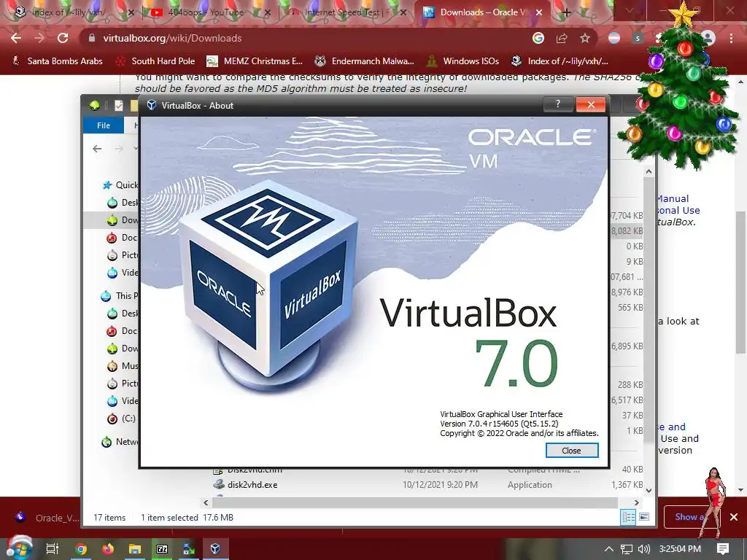
Task: Click the share page icon in address bar
Action: [x=562, y=38]
